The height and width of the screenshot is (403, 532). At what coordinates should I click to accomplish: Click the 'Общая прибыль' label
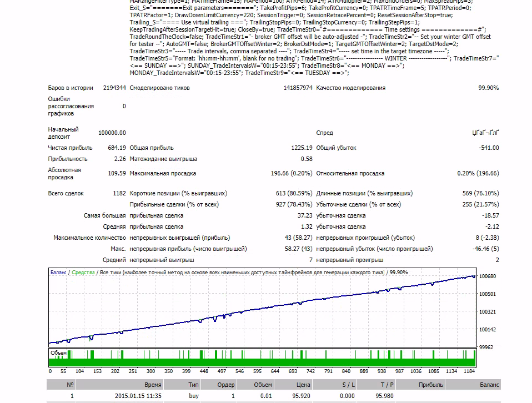click(x=151, y=148)
